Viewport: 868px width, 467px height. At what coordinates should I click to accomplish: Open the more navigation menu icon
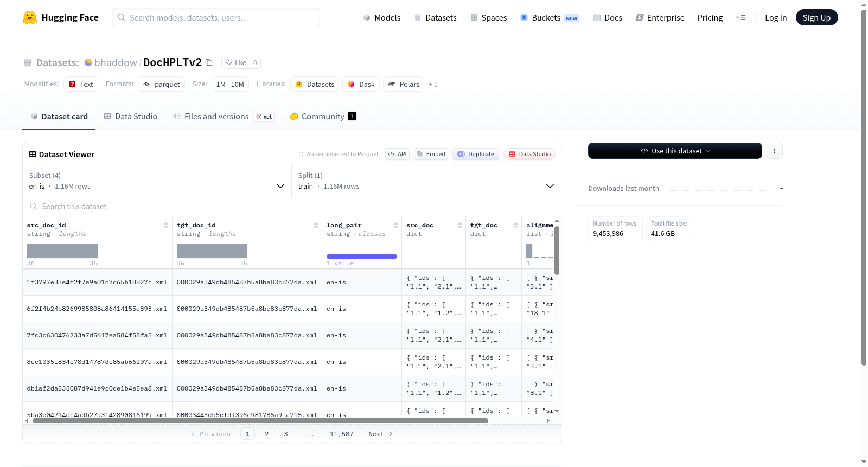741,17
